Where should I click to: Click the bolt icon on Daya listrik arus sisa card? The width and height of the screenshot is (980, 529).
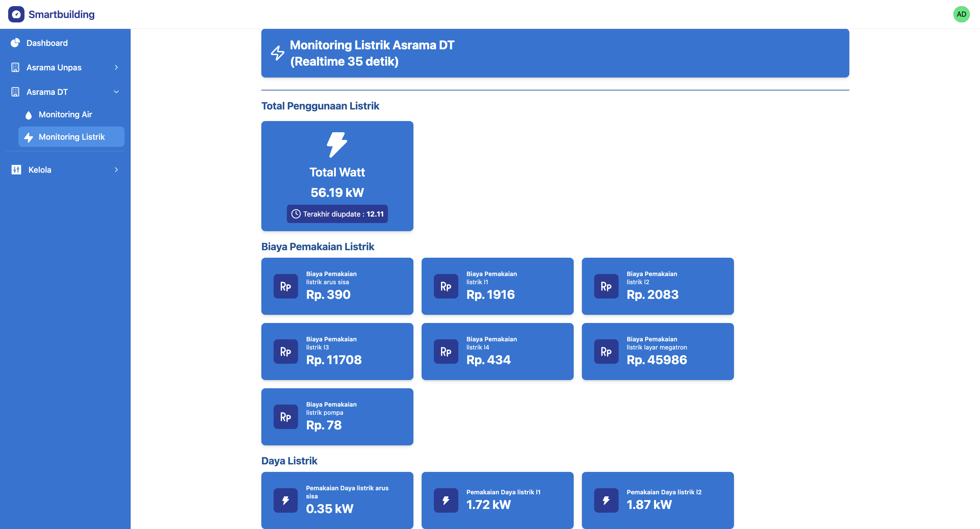pyautogui.click(x=286, y=500)
